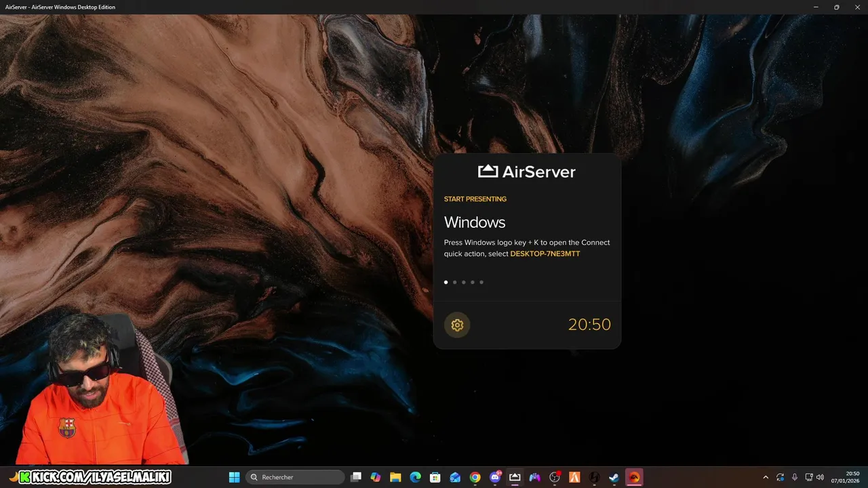The width and height of the screenshot is (868, 488).
Task: Click the sync status tray icon
Action: coord(781,477)
